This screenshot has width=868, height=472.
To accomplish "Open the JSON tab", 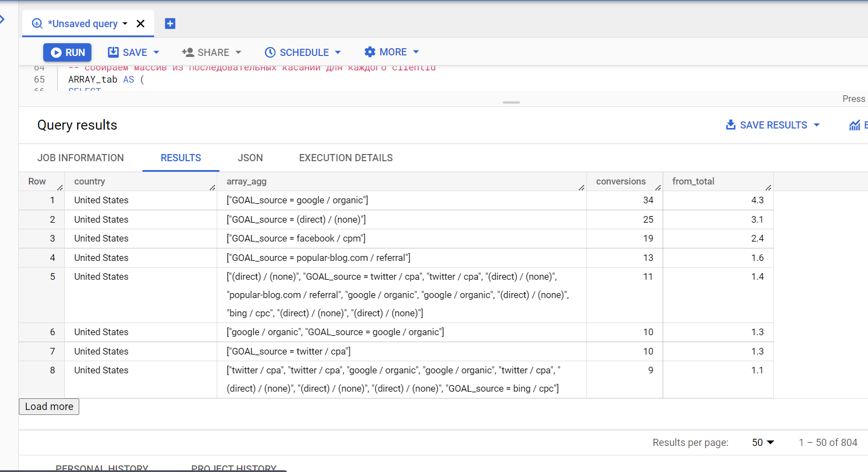I will coord(250,158).
